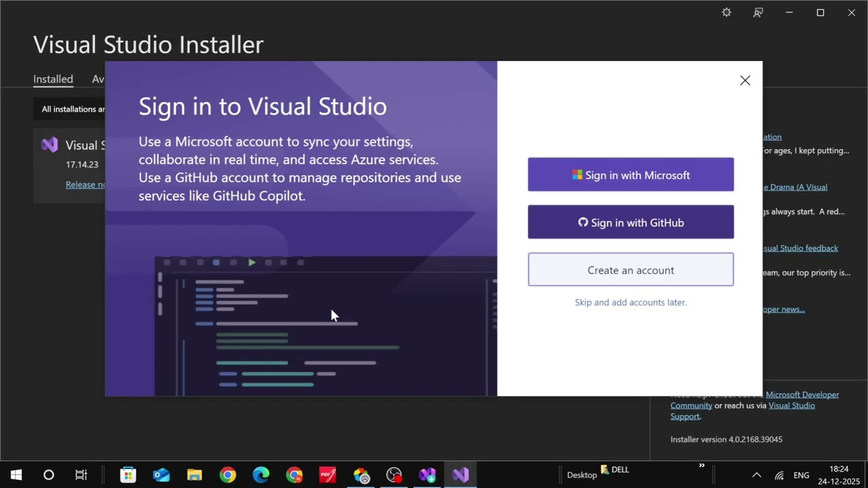
Task: Open the Installer settings gear icon
Action: [x=726, y=12]
